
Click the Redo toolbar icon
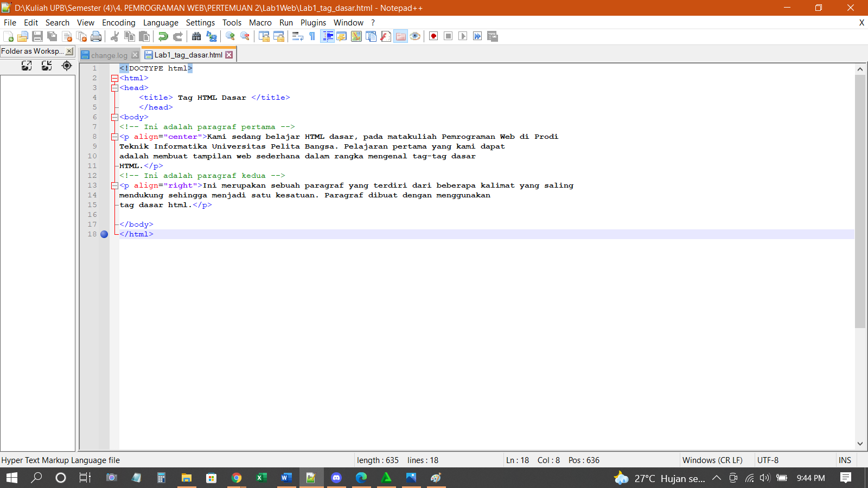177,36
